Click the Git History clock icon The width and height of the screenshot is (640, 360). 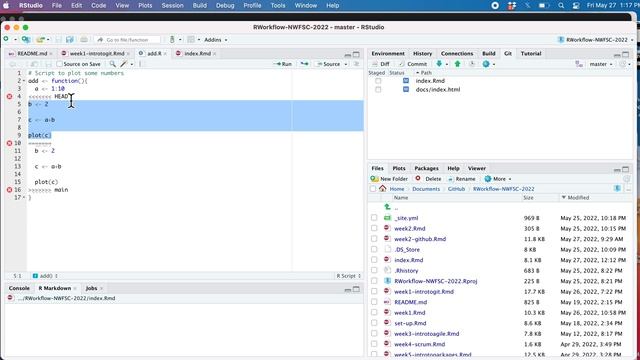[x=472, y=64]
